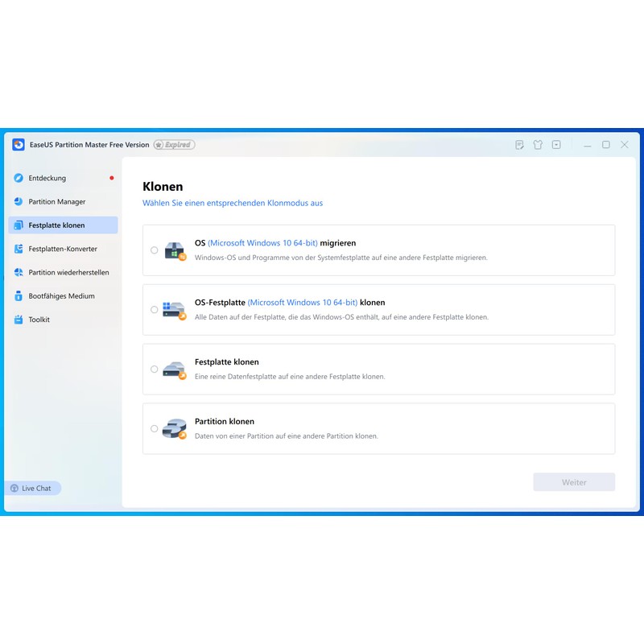Click the Festplatten-Konverter sidebar icon
Screen dimensions: 644x644
point(19,249)
